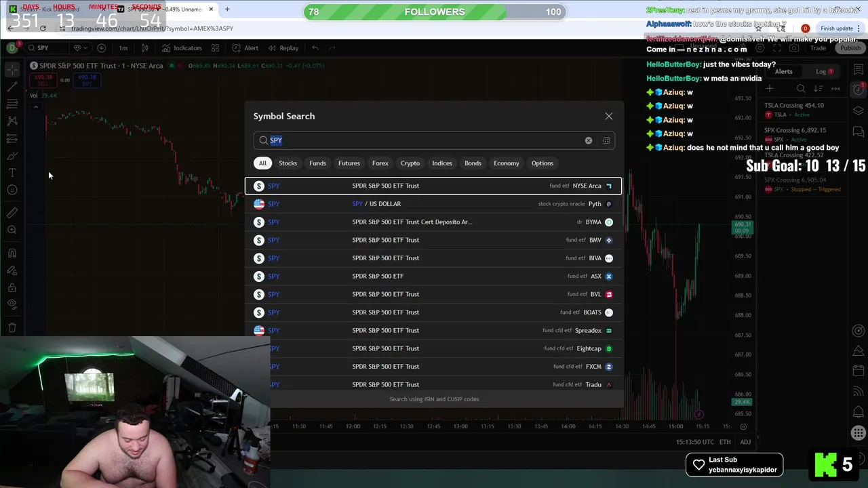
Task: Redo the last chart action
Action: 334,48
